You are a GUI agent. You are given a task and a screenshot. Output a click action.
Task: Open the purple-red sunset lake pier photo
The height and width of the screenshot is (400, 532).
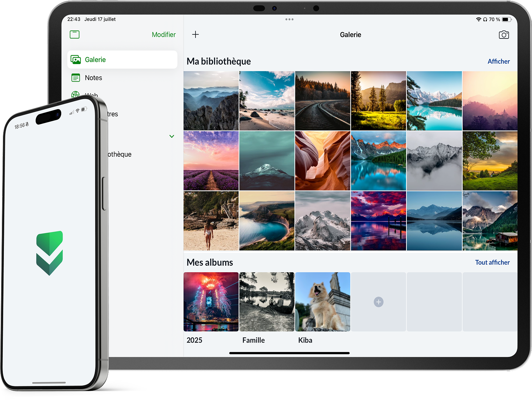[378, 221]
